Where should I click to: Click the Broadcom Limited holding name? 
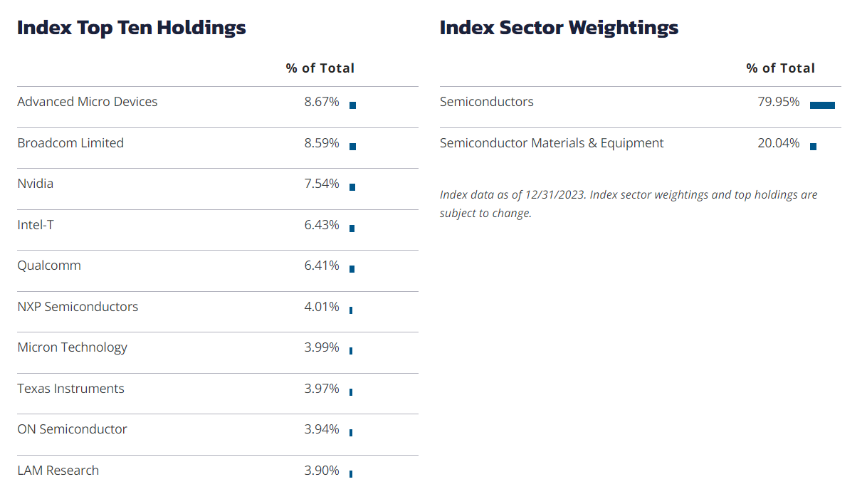(x=70, y=143)
